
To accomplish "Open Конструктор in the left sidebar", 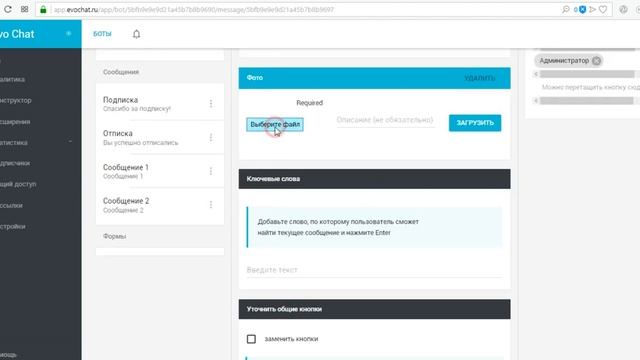I will 16,100.
